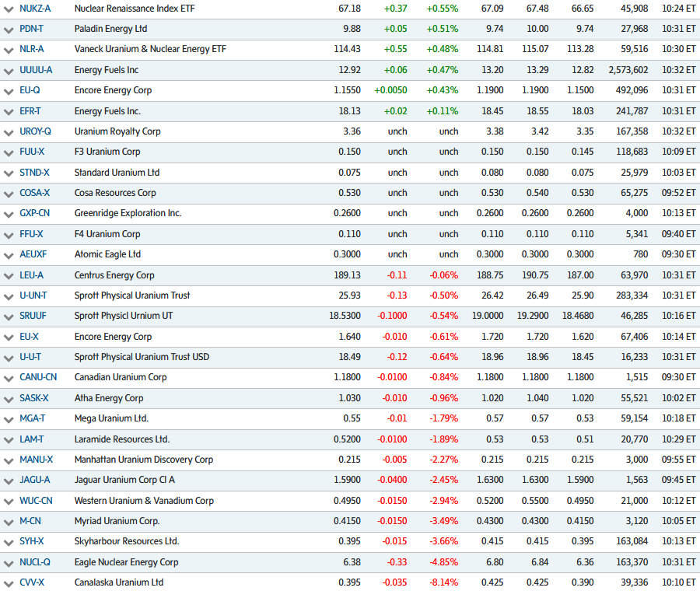Open the EFR-T ticker link
Image resolution: width=700 pixels, height=591 pixels.
(x=30, y=110)
